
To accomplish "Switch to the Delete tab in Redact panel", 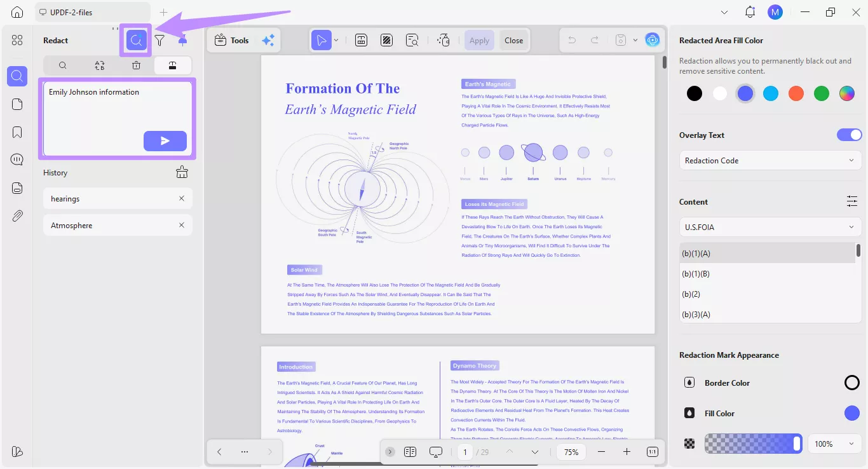I will 137,65.
